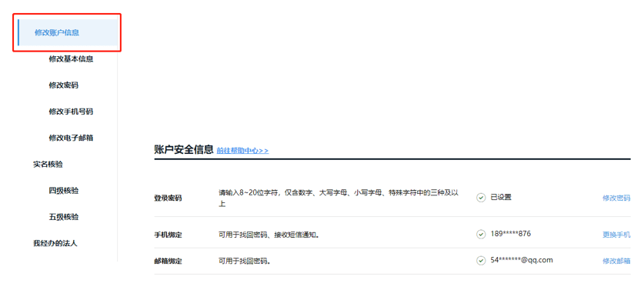Select 修改基本信息 menu item
The width and height of the screenshot is (644, 290).
tap(71, 59)
